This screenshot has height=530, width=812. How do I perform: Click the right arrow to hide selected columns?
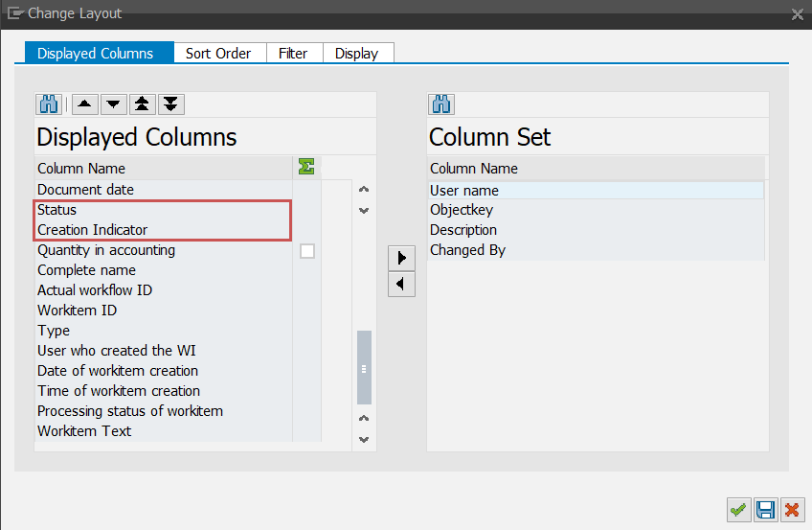coord(401,258)
